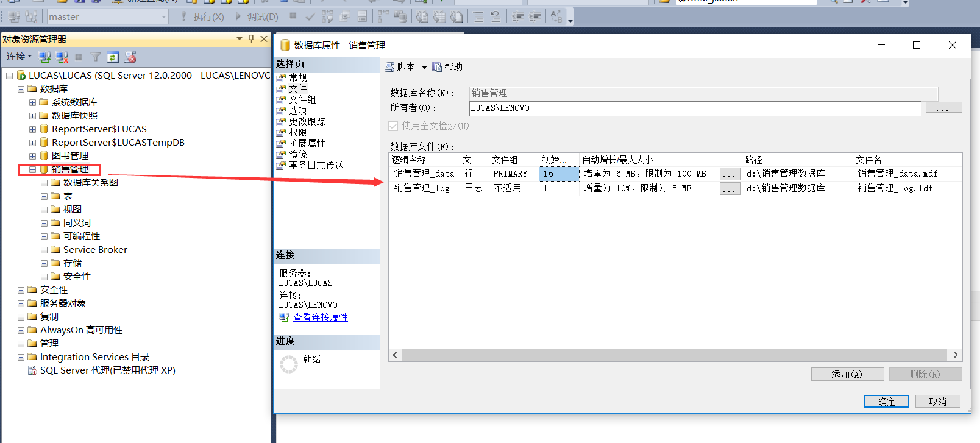
Task: Click the browse button next to owner field
Action: click(943, 108)
